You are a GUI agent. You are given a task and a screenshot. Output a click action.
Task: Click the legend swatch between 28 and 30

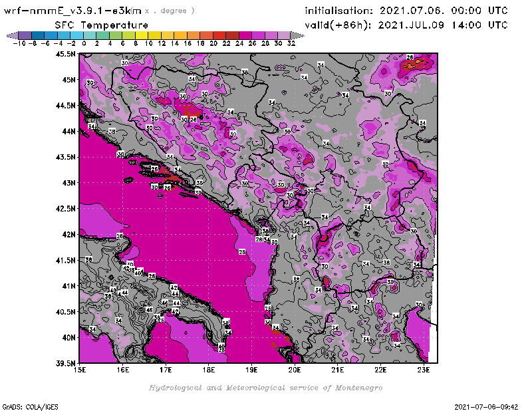pyautogui.click(x=271, y=35)
